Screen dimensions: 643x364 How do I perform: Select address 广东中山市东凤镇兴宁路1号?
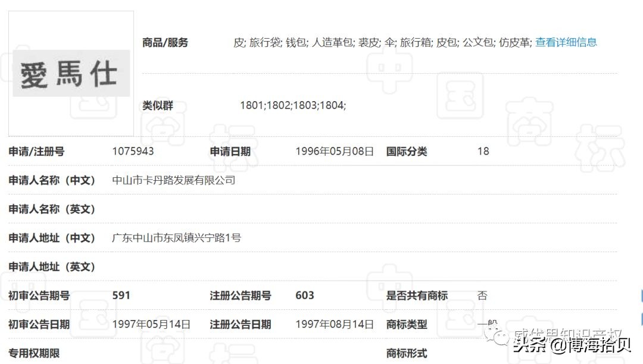tap(176, 237)
